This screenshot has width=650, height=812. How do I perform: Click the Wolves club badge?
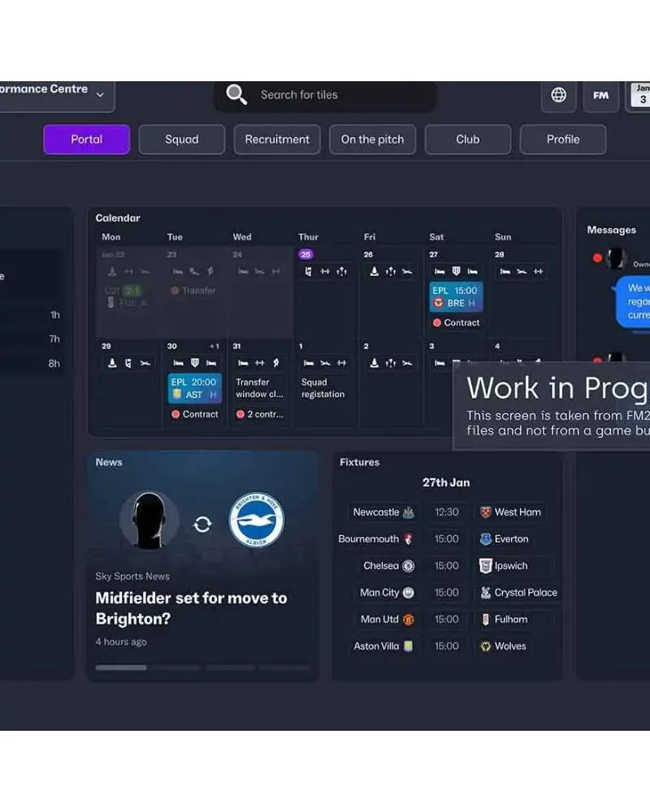click(x=486, y=646)
